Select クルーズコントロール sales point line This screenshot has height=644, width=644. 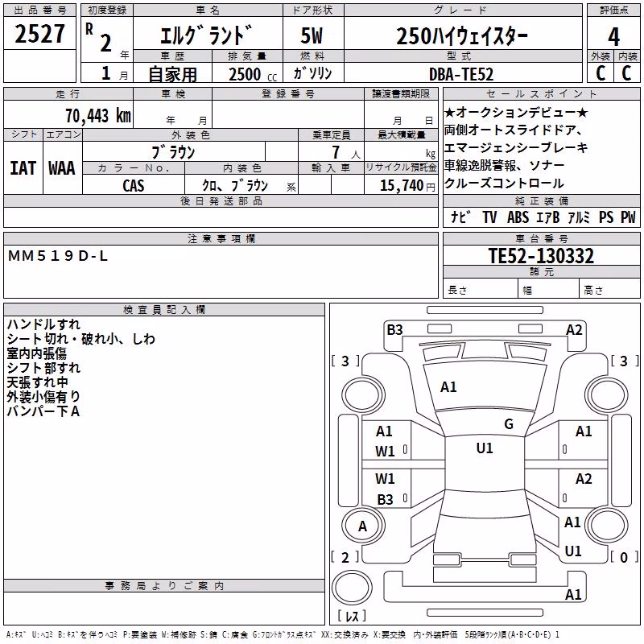click(504, 184)
